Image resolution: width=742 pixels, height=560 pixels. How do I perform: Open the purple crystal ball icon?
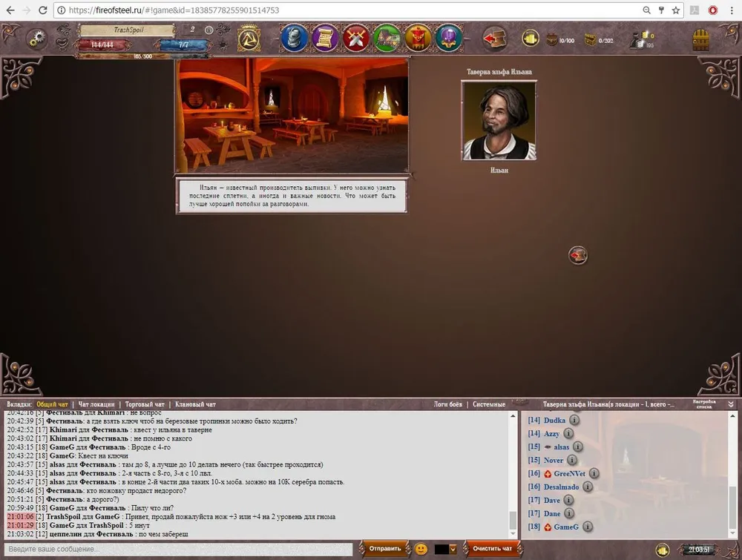click(x=448, y=38)
